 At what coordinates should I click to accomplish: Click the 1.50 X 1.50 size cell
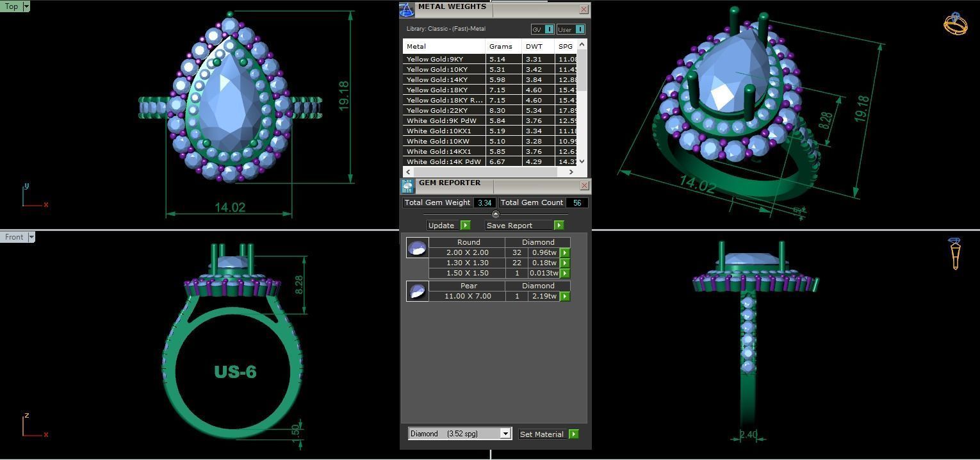tap(468, 273)
